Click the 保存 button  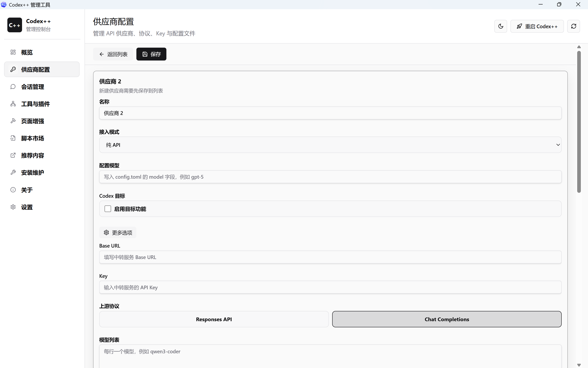pyautogui.click(x=151, y=54)
